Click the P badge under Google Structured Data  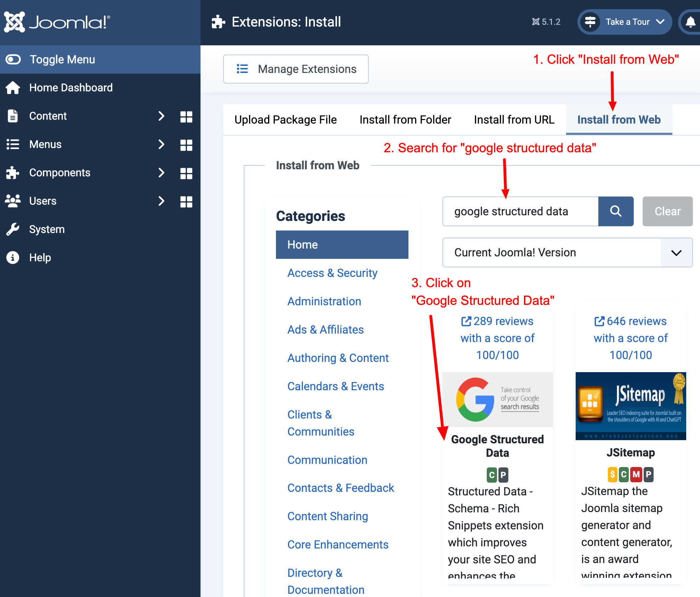pyautogui.click(x=503, y=475)
